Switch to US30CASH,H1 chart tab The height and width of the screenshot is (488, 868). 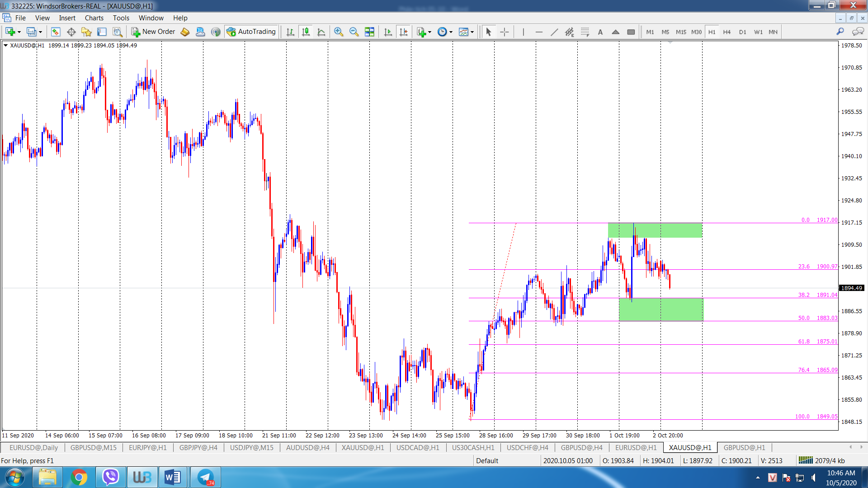[473, 448]
